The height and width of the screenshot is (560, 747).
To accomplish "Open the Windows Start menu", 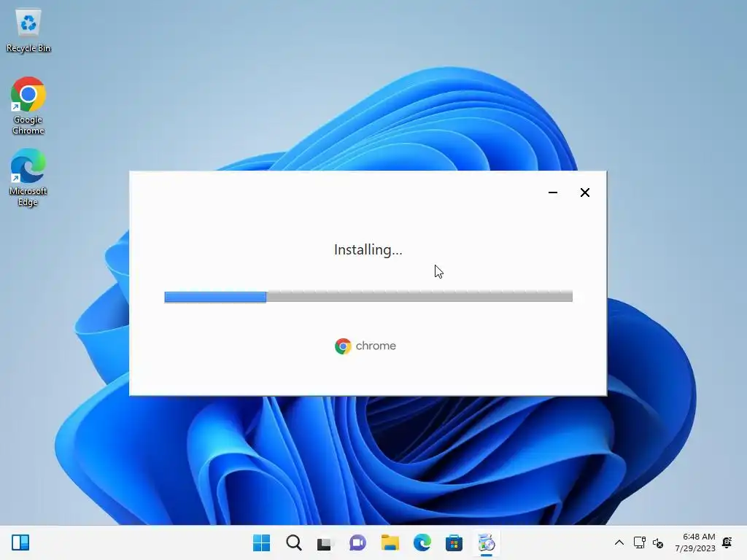I will coord(262,542).
